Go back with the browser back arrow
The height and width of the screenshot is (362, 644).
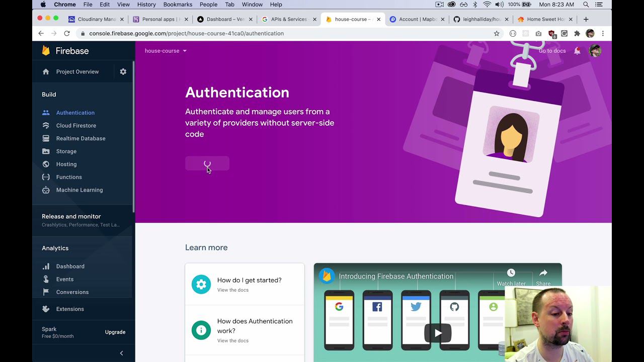coord(41,33)
